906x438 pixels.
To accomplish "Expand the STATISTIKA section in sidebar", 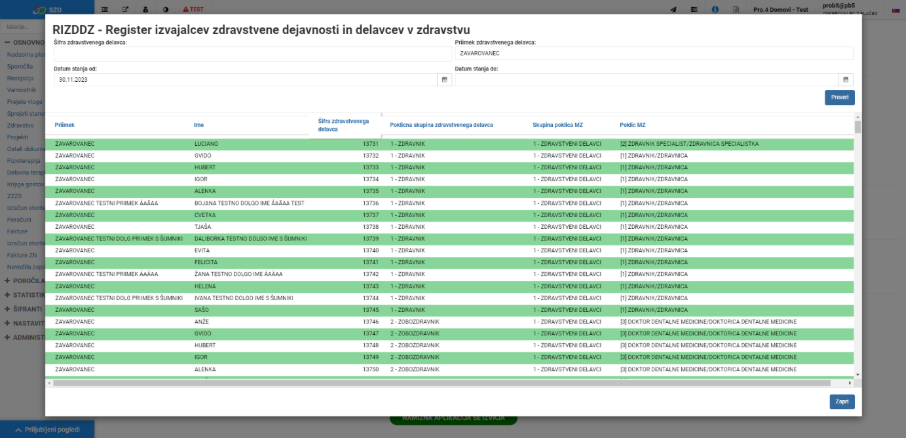I will [24, 295].
